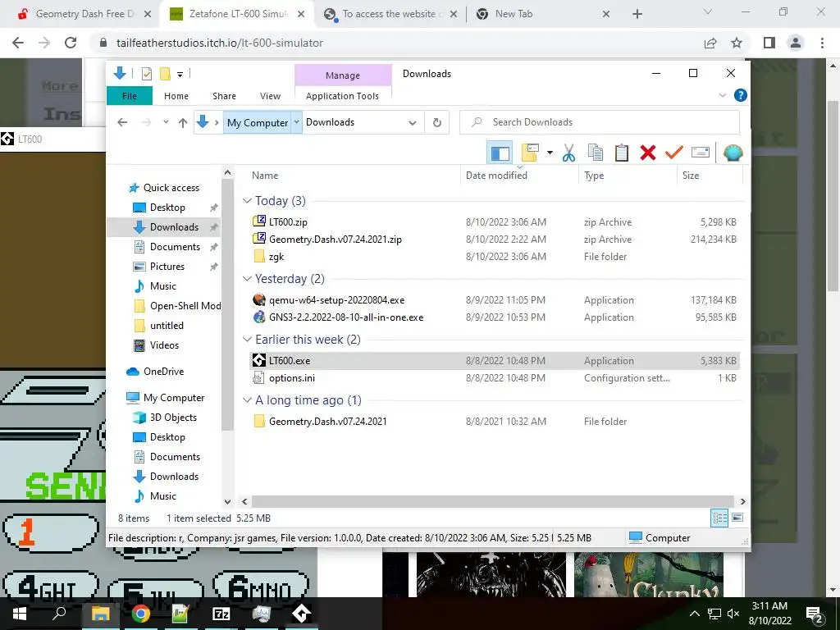Image resolution: width=840 pixels, height=630 pixels.
Task: Open the Share ribbon tab
Action: pos(224,96)
